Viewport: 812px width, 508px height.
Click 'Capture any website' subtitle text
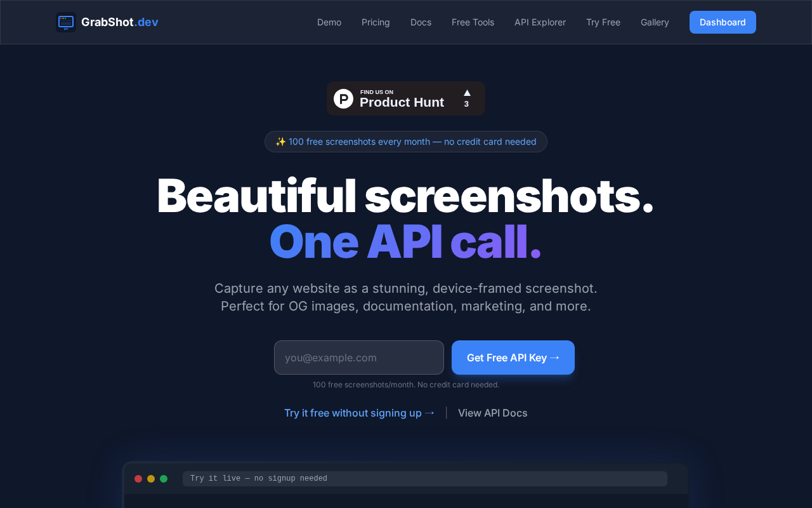(x=406, y=288)
